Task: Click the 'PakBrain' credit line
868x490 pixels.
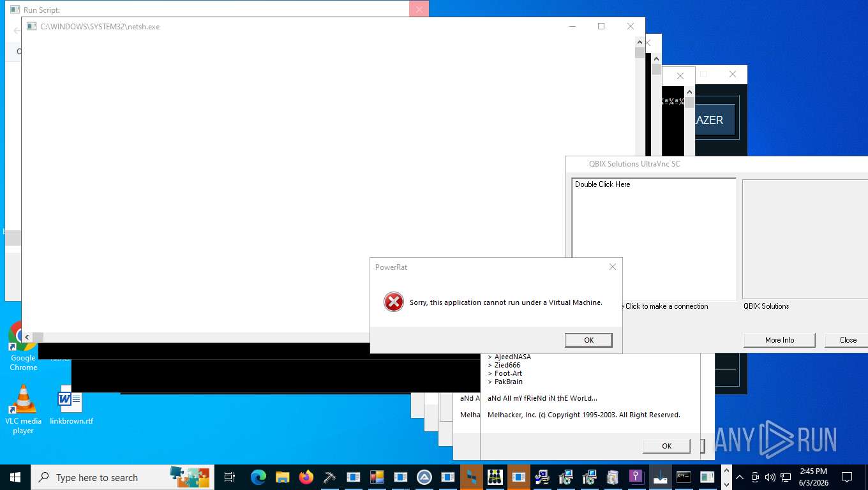Action: (x=509, y=382)
